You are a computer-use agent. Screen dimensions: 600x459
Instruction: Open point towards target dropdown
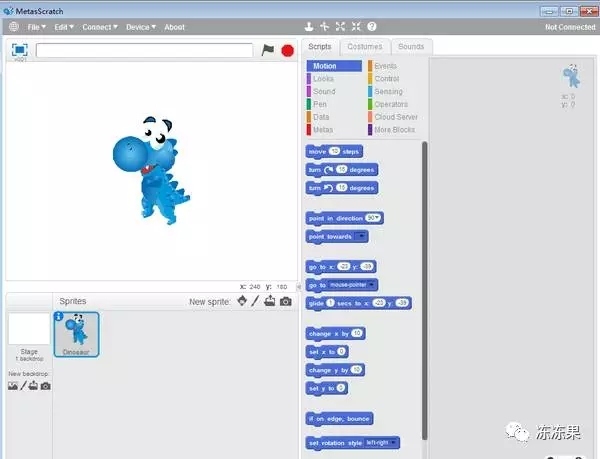(x=360, y=236)
